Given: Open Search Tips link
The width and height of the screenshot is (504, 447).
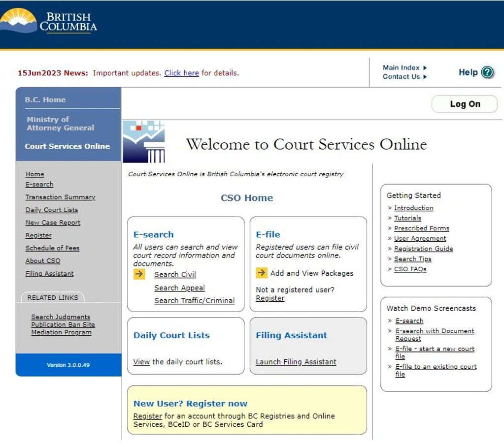Looking at the screenshot, I should point(412,259).
